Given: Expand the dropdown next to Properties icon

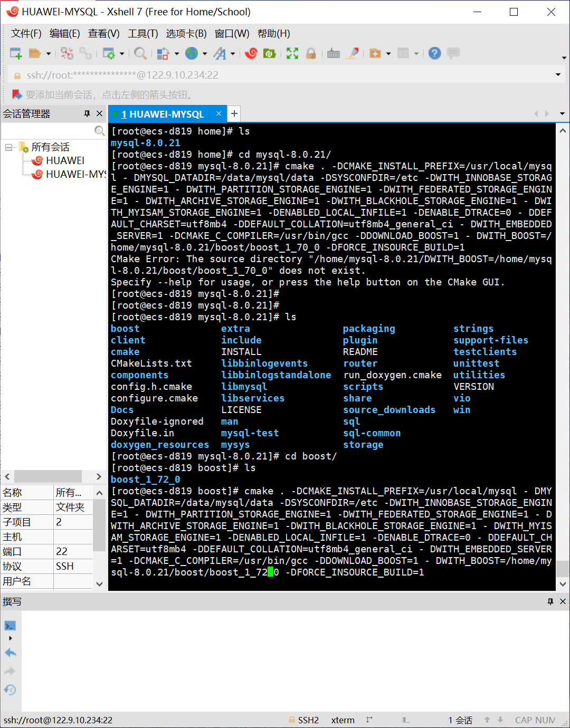Looking at the screenshot, I should (x=122, y=53).
